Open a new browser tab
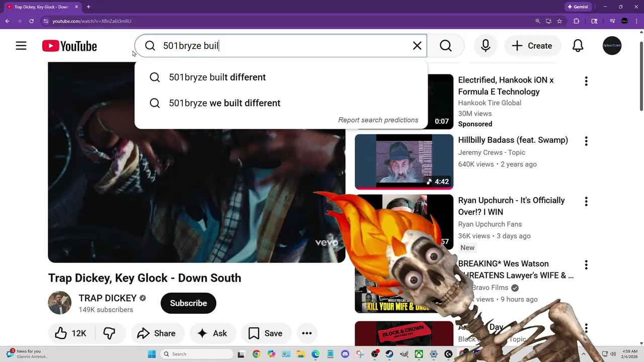644x362 pixels. (89, 7)
